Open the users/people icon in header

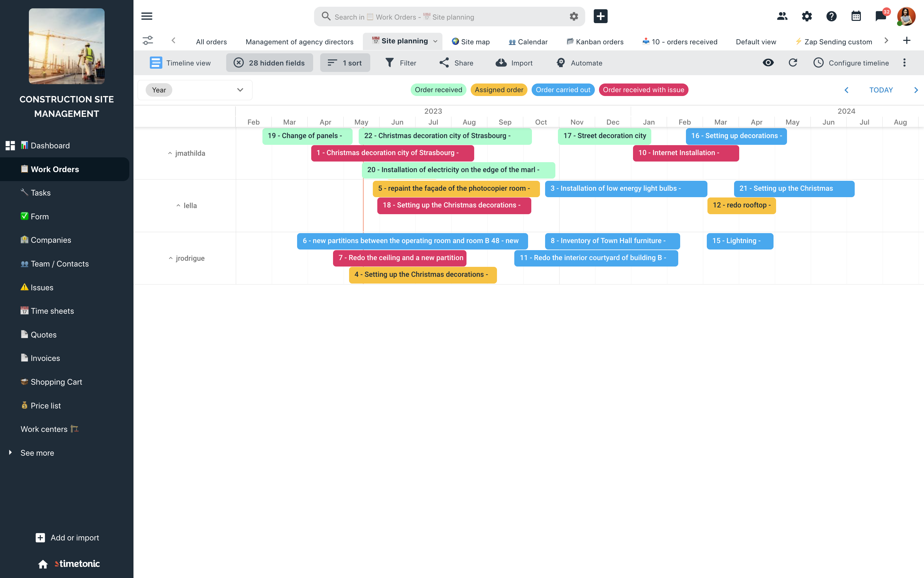click(x=782, y=16)
